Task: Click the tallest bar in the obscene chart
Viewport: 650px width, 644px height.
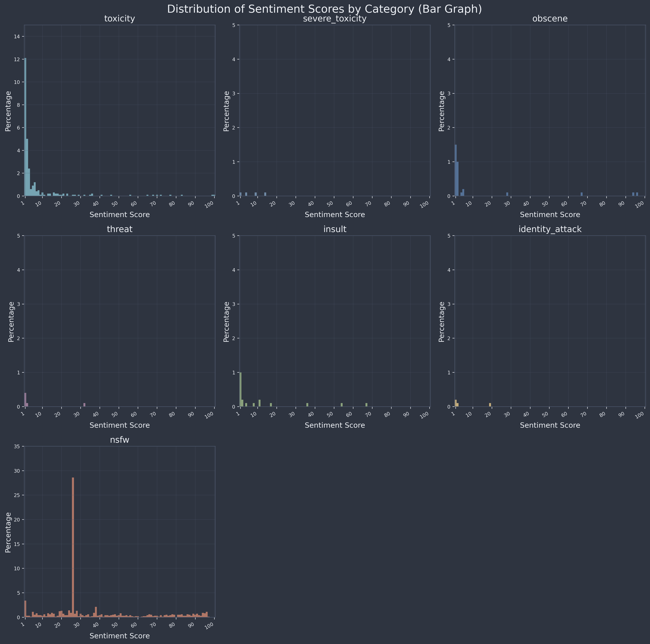Action: (x=455, y=170)
